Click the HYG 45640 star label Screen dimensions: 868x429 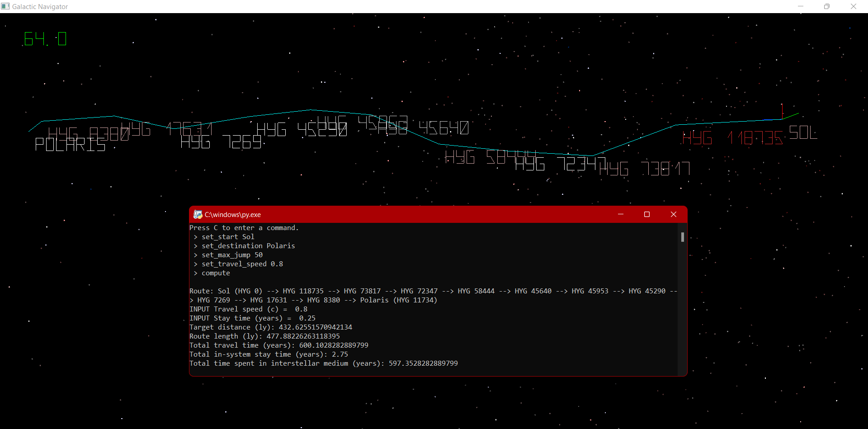click(445, 129)
